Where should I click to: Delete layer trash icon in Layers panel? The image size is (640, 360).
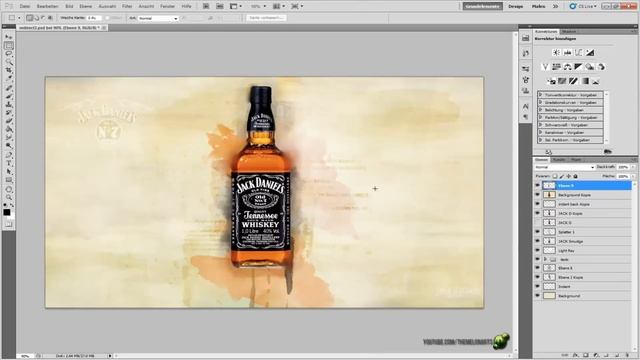pos(627,355)
